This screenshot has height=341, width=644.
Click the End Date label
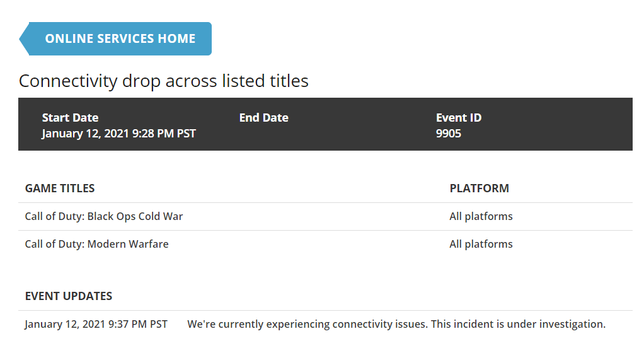coord(263,118)
